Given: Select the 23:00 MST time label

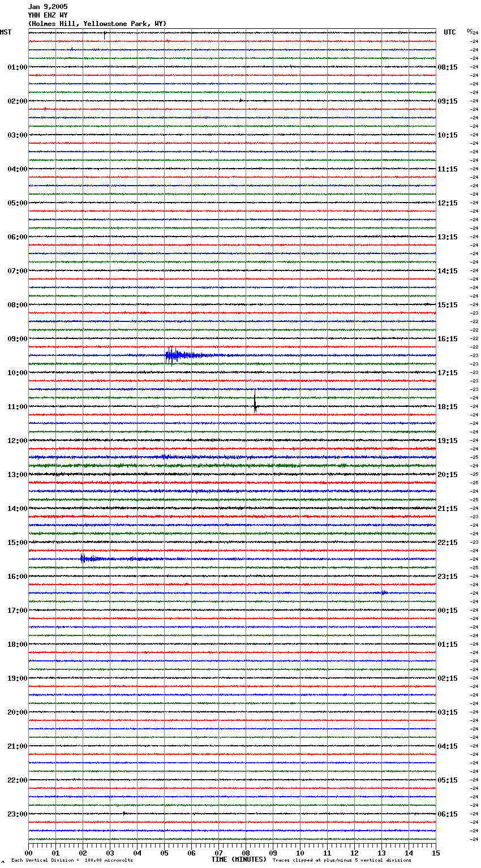Looking at the screenshot, I should [x=17, y=814].
